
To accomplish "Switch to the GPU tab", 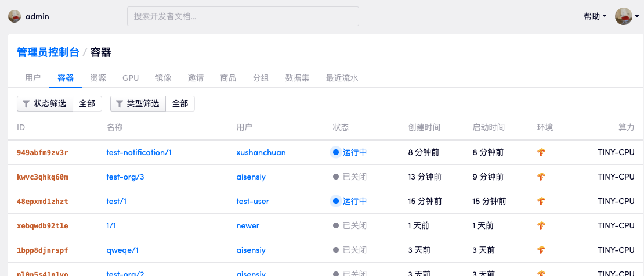I will point(131,78).
